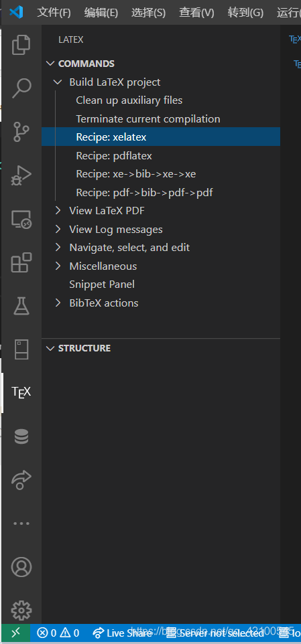
Task: Open the Extensions blocks icon
Action: (21, 262)
